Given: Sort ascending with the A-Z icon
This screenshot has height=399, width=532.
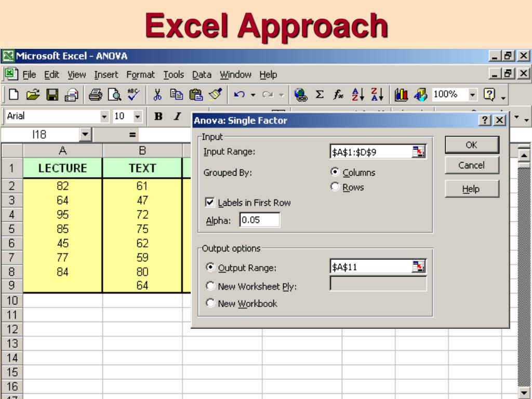Looking at the screenshot, I should [357, 95].
